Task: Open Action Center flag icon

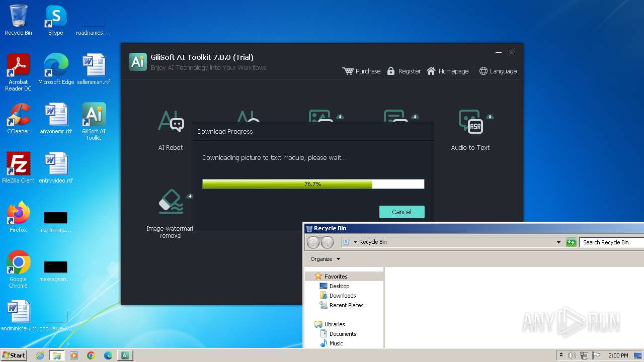Action: [596, 355]
